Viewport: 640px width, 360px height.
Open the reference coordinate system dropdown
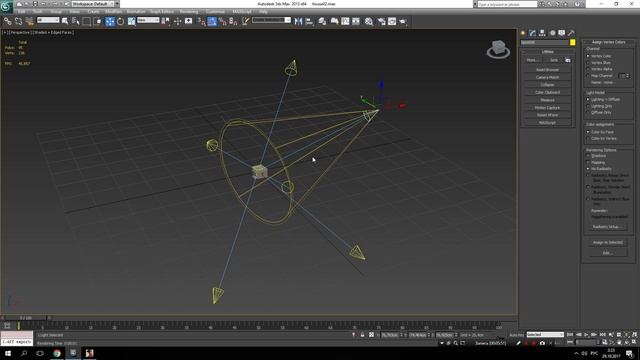[148, 20]
